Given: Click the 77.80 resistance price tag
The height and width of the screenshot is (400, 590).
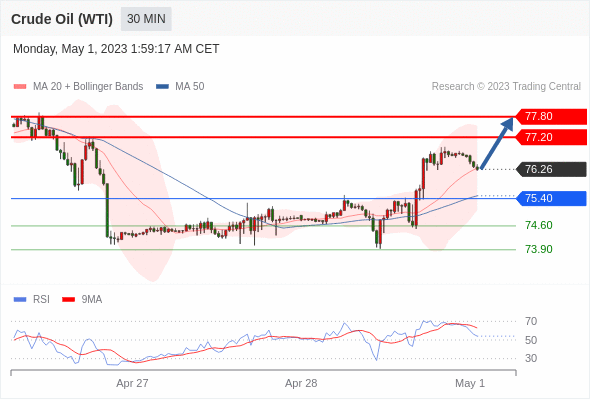Looking at the screenshot, I should click(x=551, y=116).
